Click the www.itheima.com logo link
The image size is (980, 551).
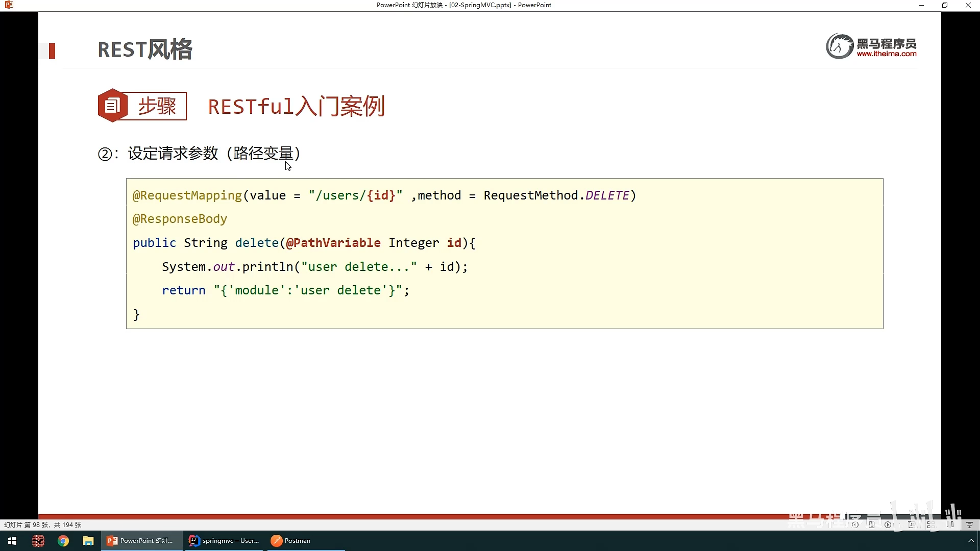(886, 54)
